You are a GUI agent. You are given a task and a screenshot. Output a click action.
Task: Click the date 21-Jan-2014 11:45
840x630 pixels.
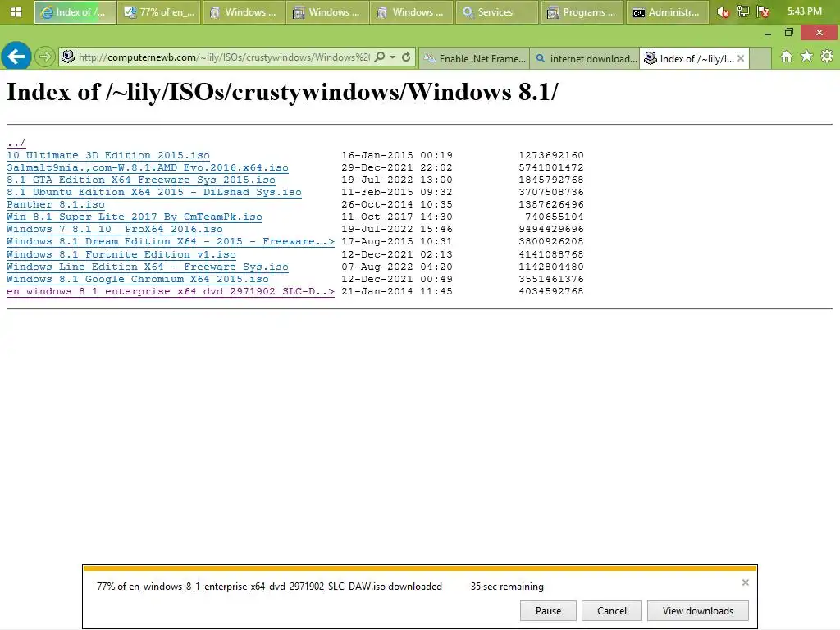point(396,291)
